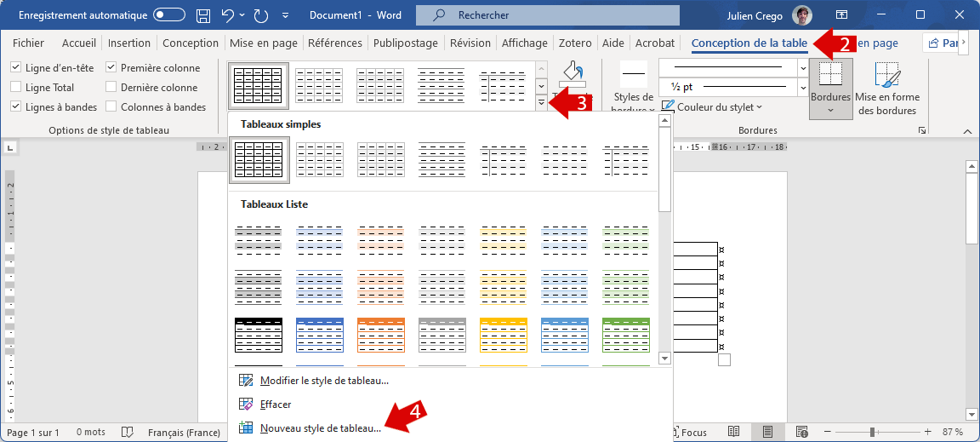Viewport: 980px width, 442px height.
Task: Click the Modifier le style de tableau icon
Action: [x=246, y=380]
